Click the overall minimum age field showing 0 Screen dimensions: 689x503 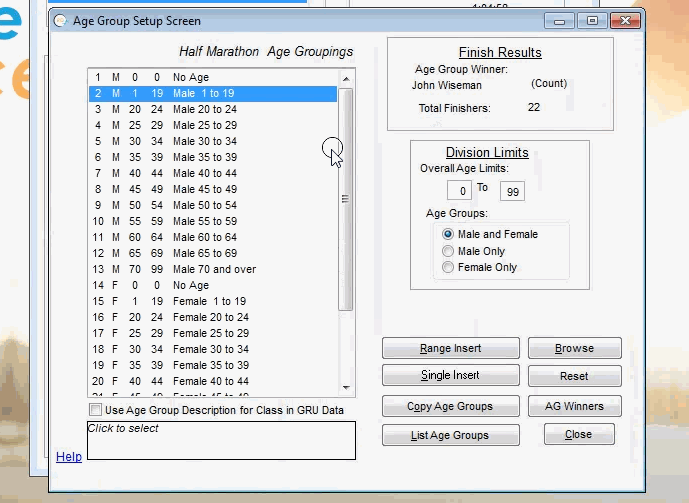(459, 191)
